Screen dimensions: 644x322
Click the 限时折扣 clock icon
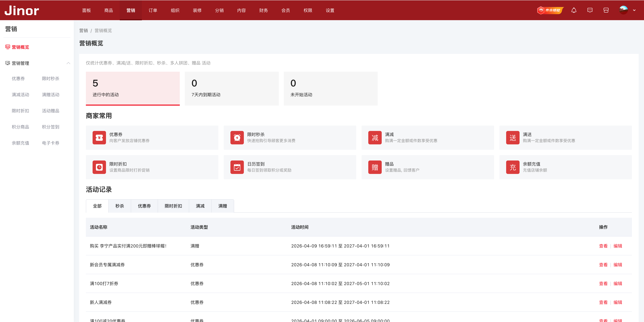click(x=99, y=167)
